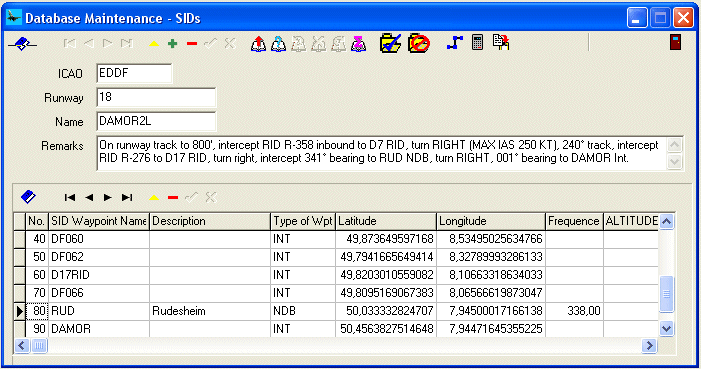Select the RUD waypoint name cell
Image resolution: width=701 pixels, height=369 pixels.
coord(99,311)
